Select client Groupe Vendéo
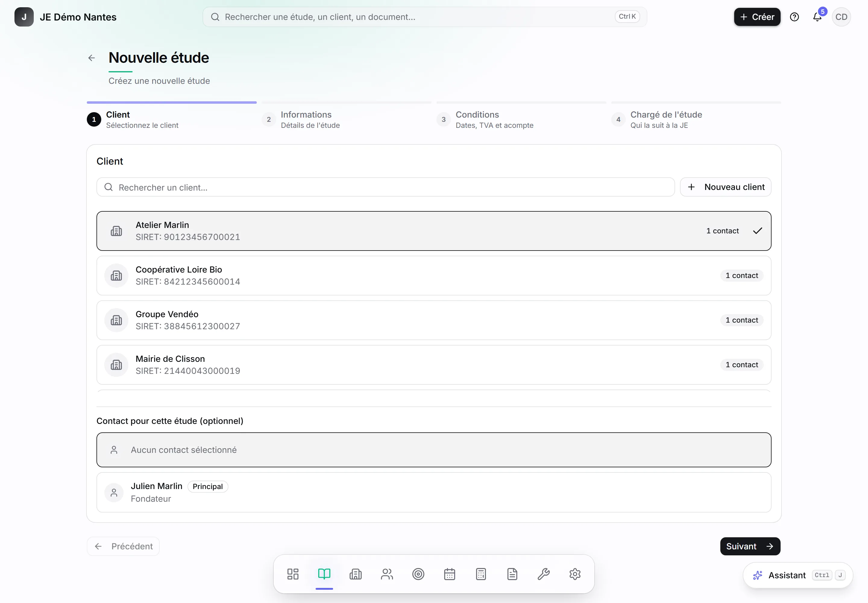 point(434,320)
